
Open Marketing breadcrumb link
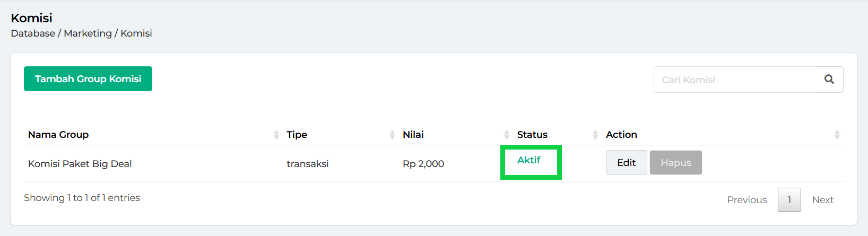[88, 33]
